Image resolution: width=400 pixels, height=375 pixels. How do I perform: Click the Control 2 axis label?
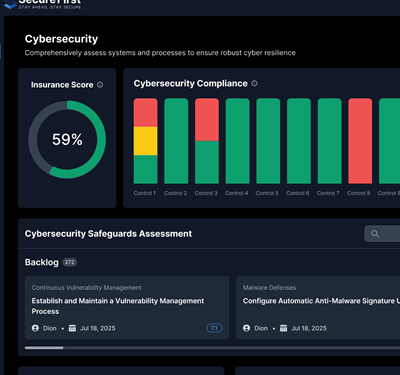175,193
